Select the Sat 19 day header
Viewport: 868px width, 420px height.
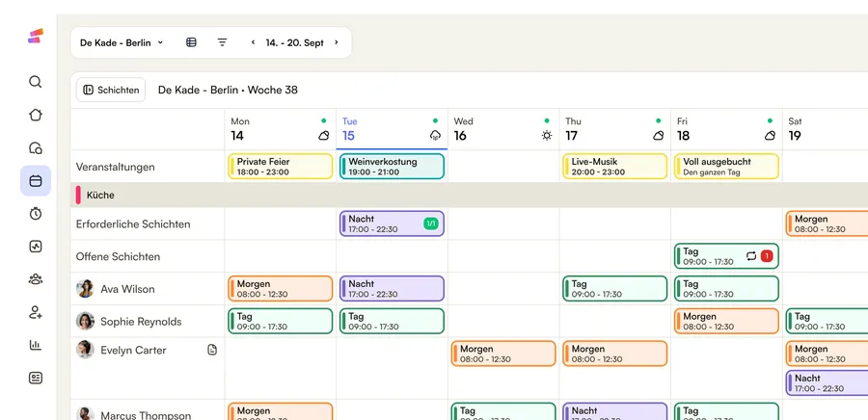pyautogui.click(x=825, y=129)
